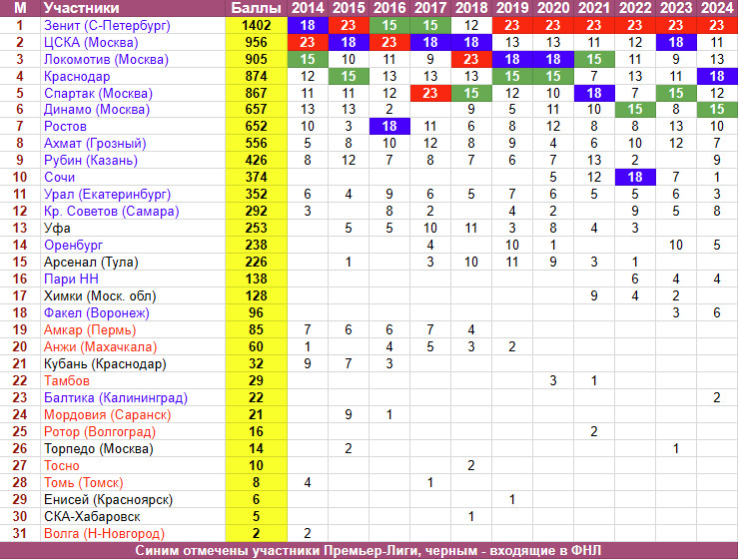Click ЦСКА's total points 956

click(x=256, y=42)
